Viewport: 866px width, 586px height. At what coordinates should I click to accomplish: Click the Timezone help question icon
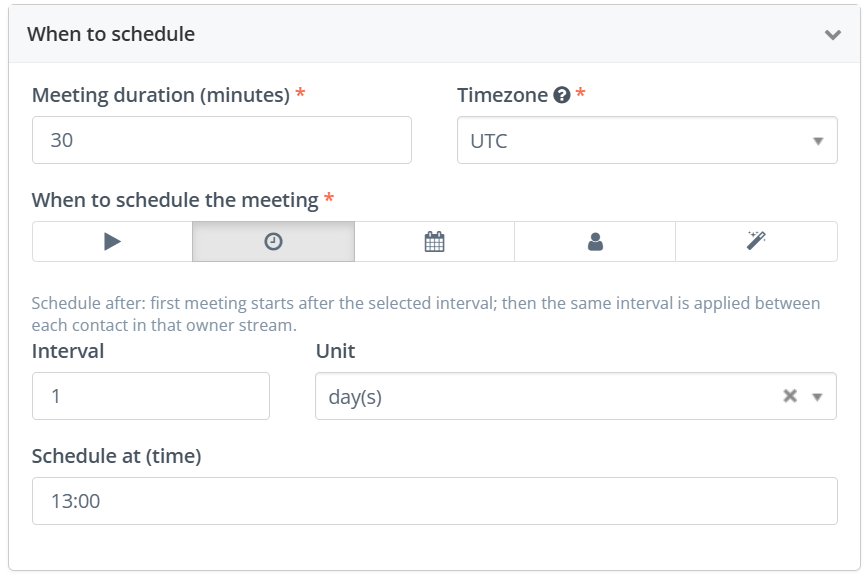pos(562,96)
